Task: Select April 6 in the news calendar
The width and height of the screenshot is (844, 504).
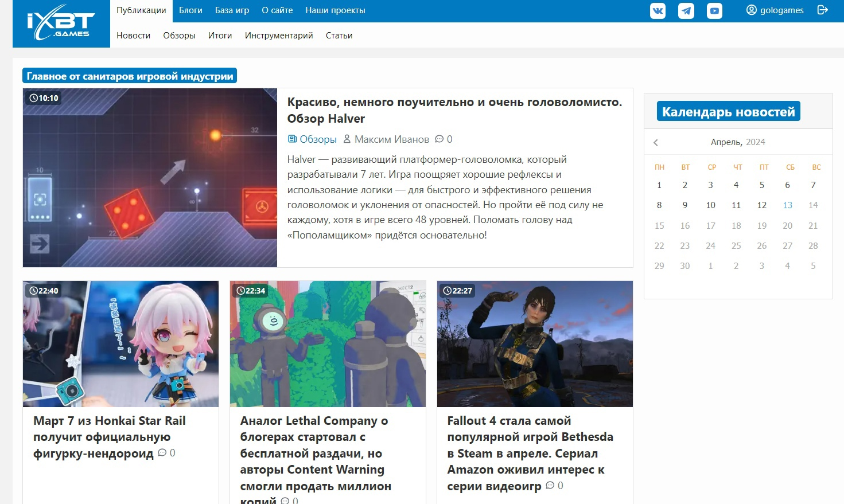Action: [787, 185]
